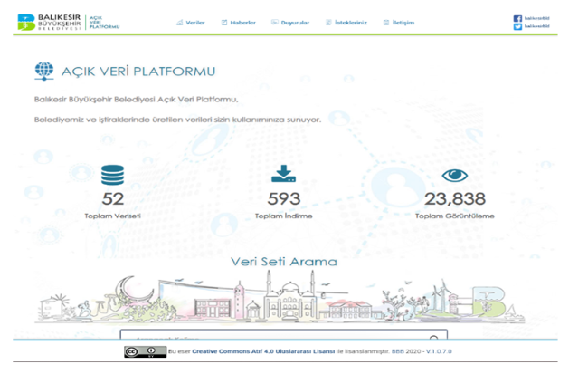Click the Facebook icon in header
588x374 pixels.
click(x=517, y=18)
